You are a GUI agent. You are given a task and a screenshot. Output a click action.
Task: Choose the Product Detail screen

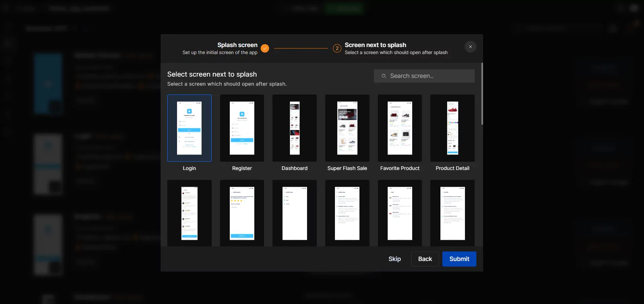pos(452,128)
